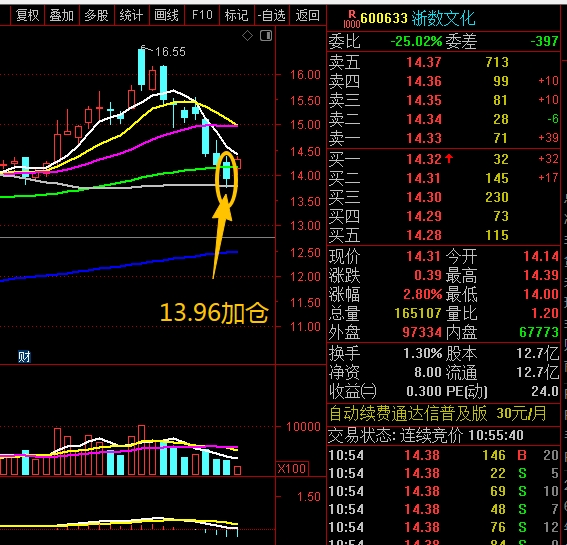Screen dimensions: 567x545
Task: Remove stock via -自选 button
Action: click(x=272, y=16)
